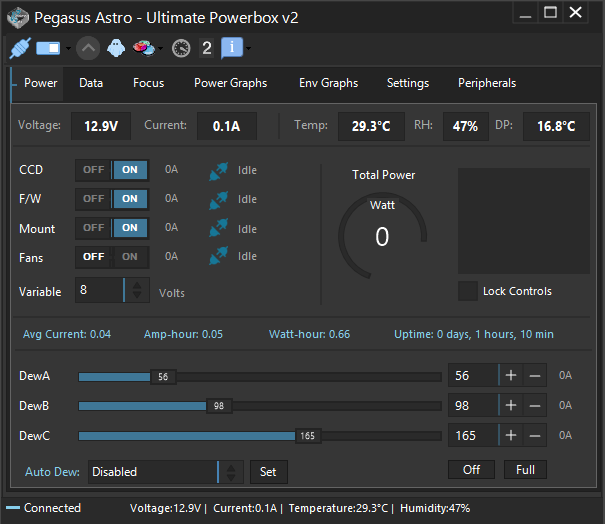Click the DewB value field showing 98
Image resolution: width=605 pixels, height=524 pixels.
click(473, 406)
